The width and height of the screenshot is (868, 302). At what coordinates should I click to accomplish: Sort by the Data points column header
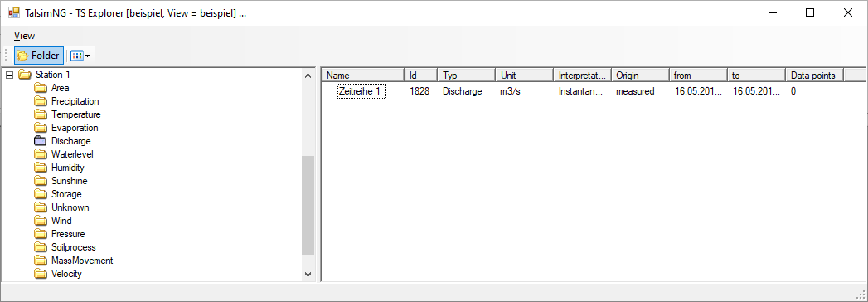pyautogui.click(x=815, y=75)
